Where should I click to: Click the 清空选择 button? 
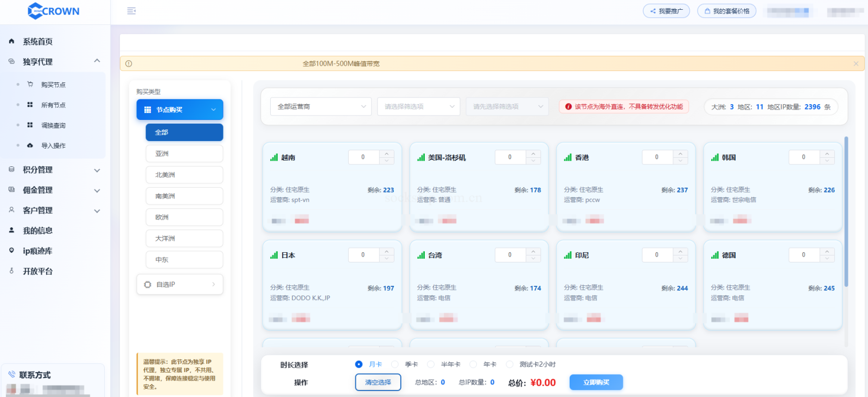(x=378, y=382)
